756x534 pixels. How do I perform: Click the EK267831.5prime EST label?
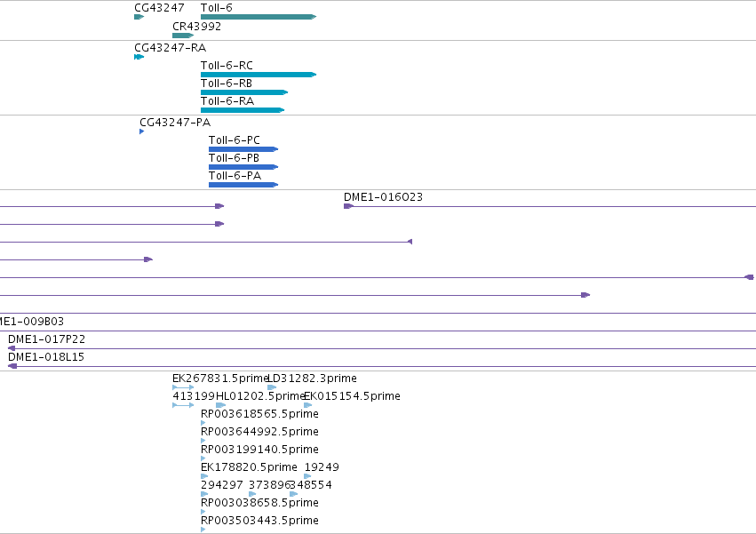tap(219, 379)
